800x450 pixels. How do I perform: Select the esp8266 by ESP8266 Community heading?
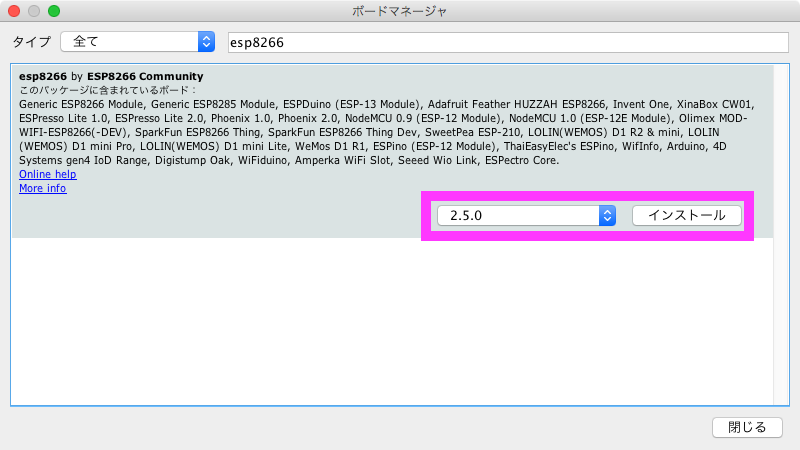point(111,77)
